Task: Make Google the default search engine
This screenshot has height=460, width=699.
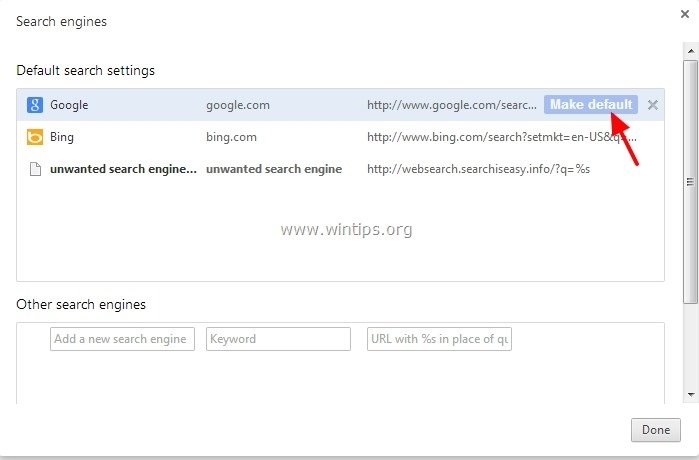Action: click(590, 105)
